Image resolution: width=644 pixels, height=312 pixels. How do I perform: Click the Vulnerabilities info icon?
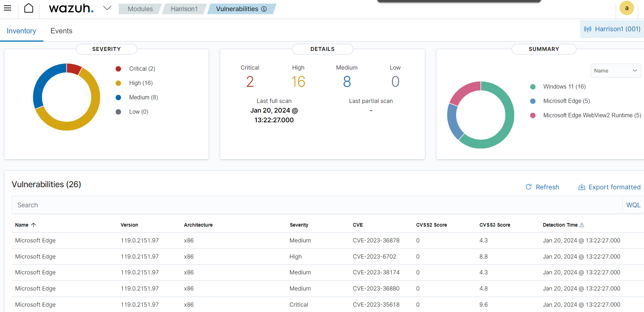click(264, 9)
